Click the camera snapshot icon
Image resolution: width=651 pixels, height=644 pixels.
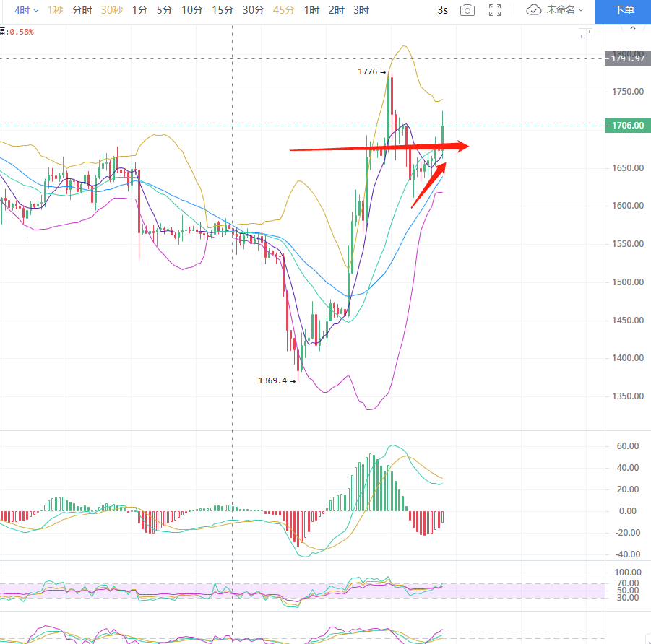[467, 10]
